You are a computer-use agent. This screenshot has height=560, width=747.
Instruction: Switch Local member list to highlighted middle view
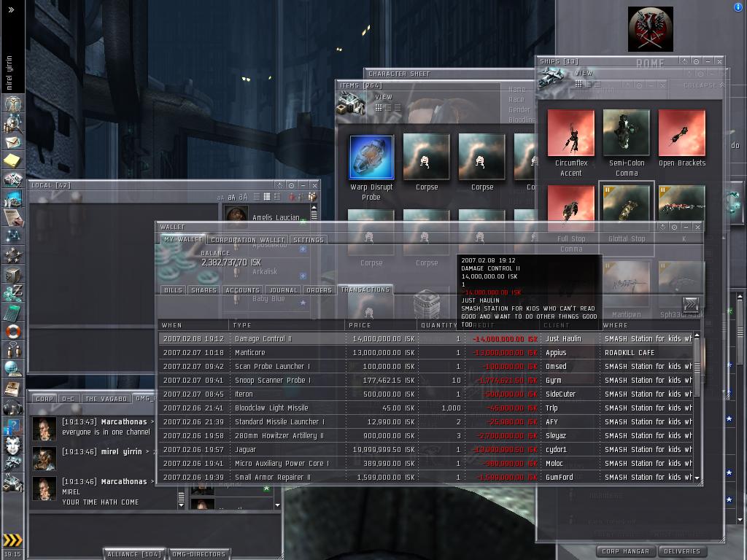click(x=267, y=197)
